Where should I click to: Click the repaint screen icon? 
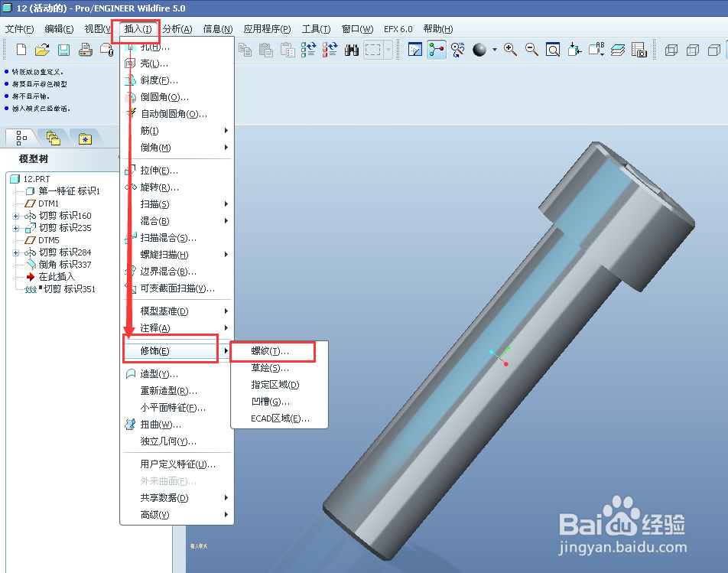(x=415, y=49)
